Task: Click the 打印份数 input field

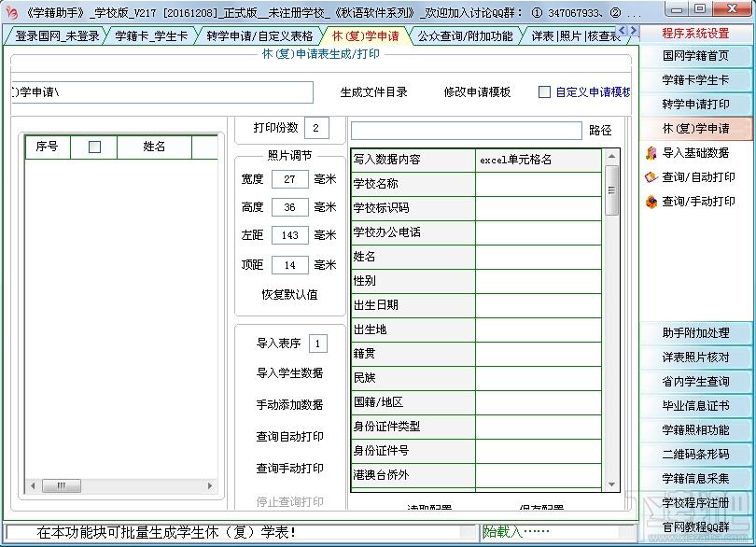Action: 316,128
